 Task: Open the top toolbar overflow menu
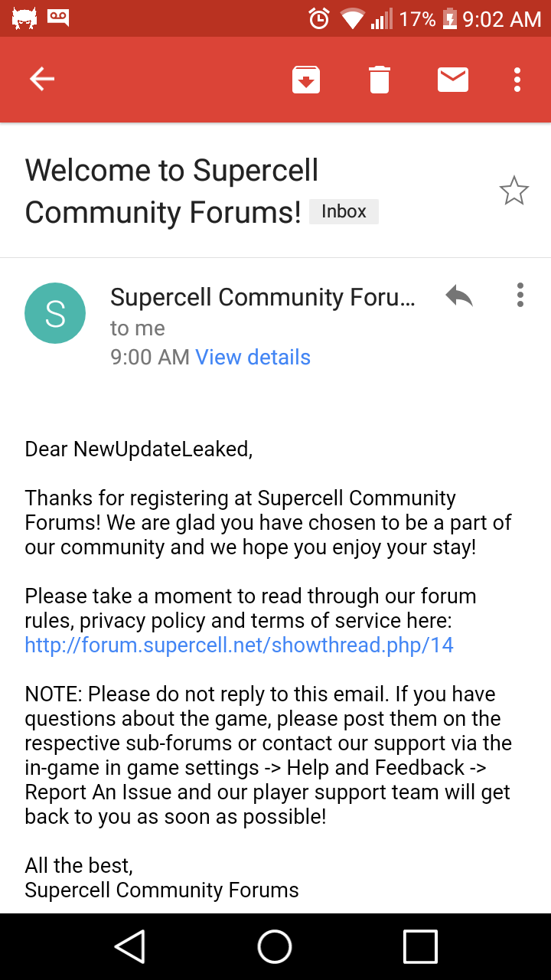point(518,79)
